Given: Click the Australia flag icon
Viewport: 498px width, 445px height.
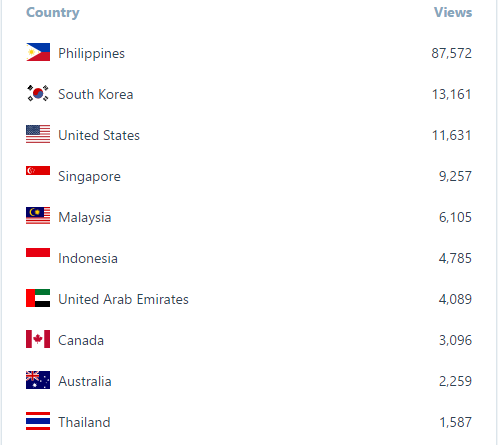Looking at the screenshot, I should [38, 380].
